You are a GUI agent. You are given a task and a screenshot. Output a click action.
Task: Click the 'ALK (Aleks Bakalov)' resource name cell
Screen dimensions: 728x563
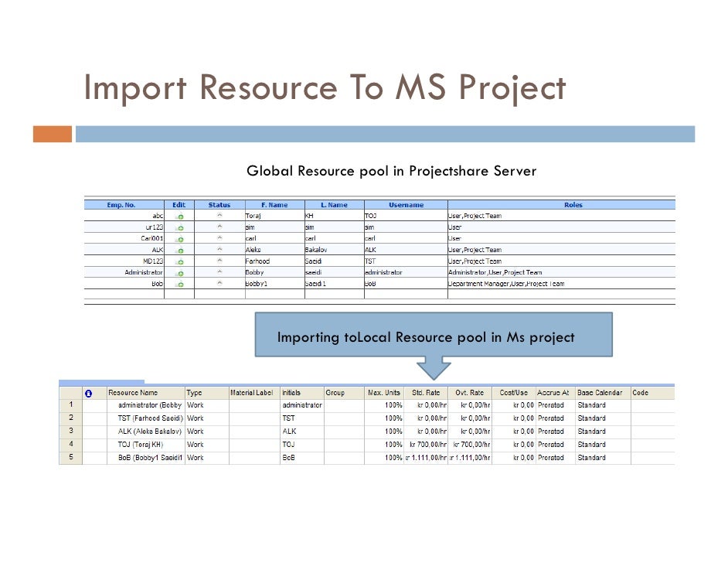coord(146,432)
